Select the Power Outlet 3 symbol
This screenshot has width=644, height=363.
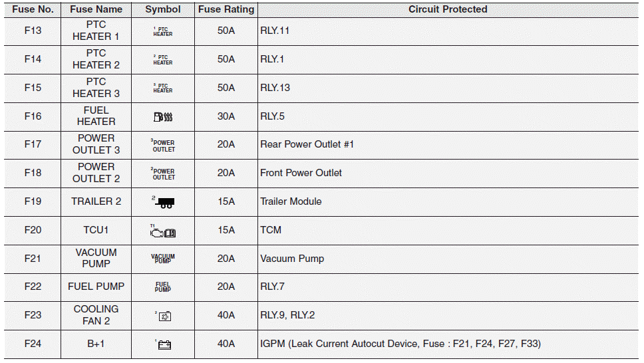pyautogui.click(x=163, y=145)
